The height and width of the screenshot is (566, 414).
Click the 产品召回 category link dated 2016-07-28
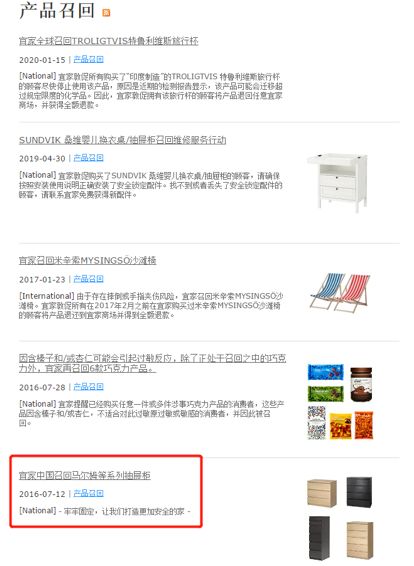click(x=88, y=387)
